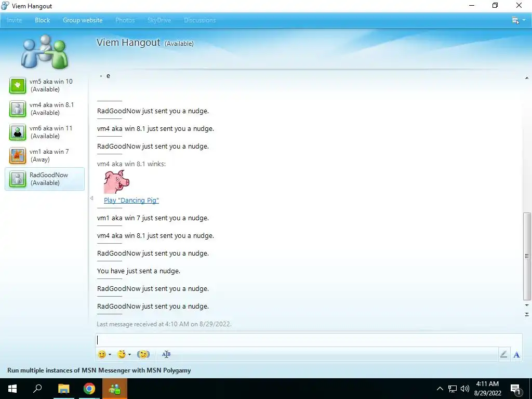Select contact vm6 aka win 11

click(45, 132)
